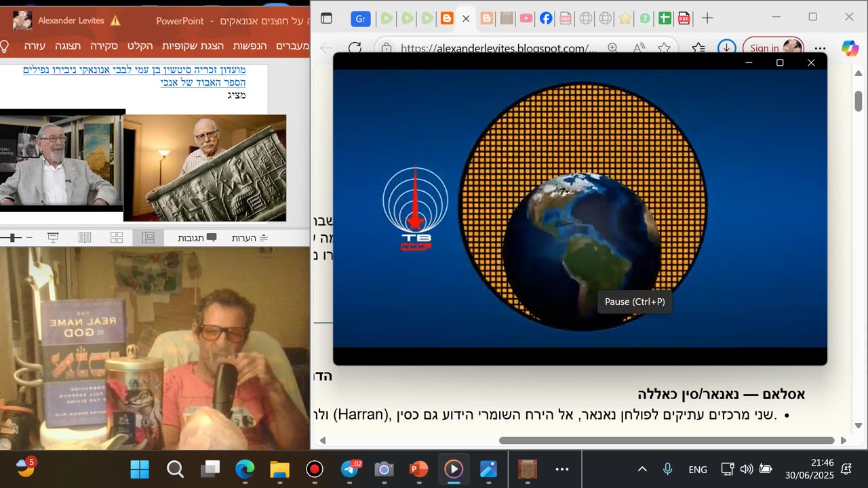Open Edge Downloads icon
This screenshot has width=868, height=488.
pyautogui.click(x=726, y=48)
